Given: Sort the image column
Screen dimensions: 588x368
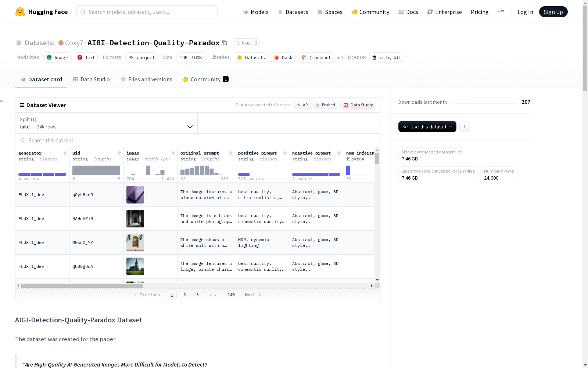Looking at the screenshot, I should click(x=173, y=153).
